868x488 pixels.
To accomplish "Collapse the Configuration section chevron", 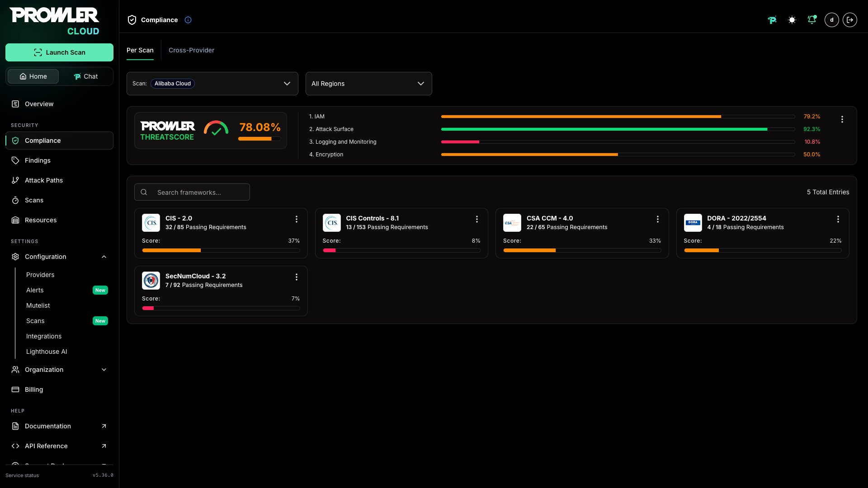I will click(104, 257).
